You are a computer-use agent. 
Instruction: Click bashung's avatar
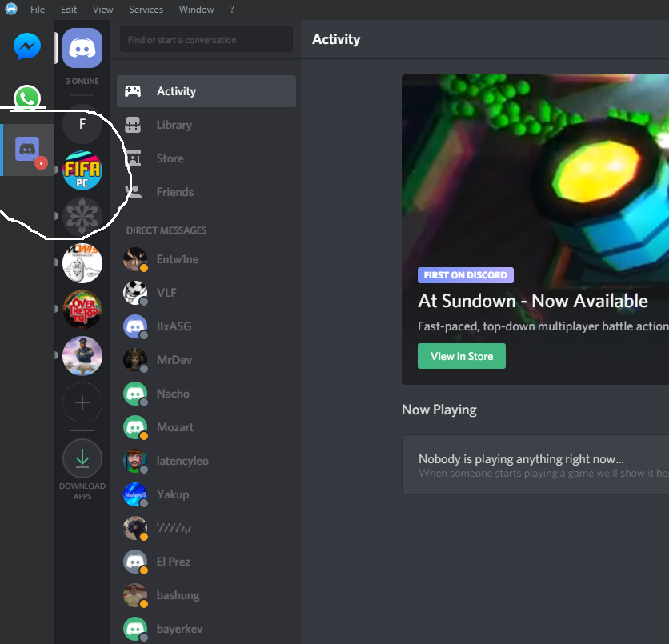[x=135, y=595]
